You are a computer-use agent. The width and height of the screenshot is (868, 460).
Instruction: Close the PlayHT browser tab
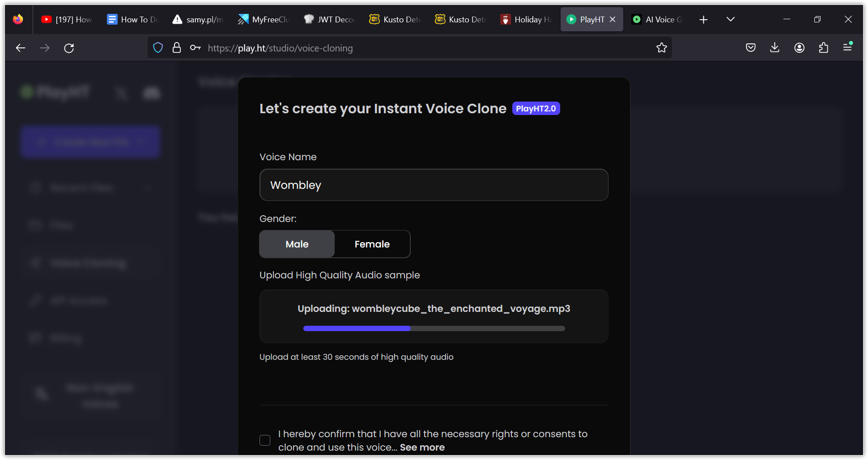tap(613, 19)
